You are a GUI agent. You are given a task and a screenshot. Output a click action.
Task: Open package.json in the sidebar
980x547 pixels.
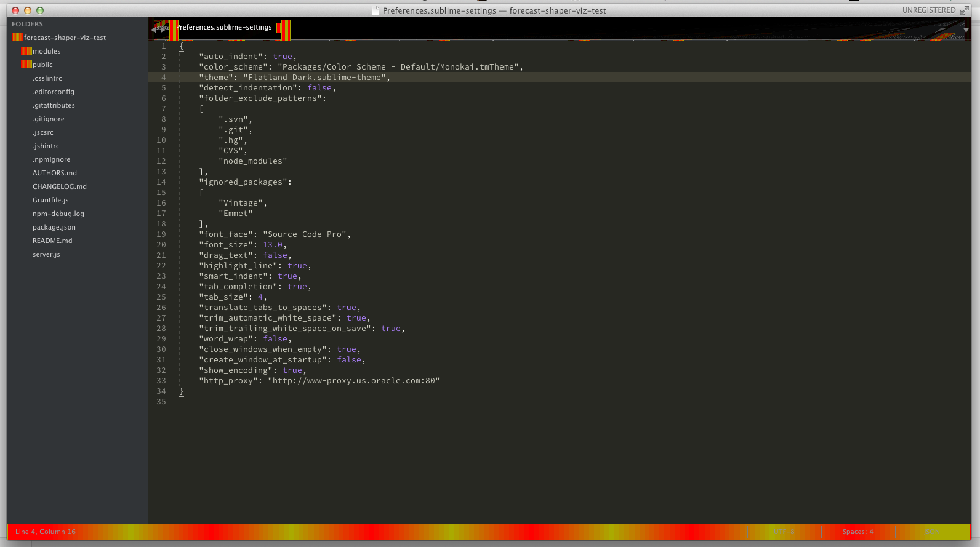[54, 227]
